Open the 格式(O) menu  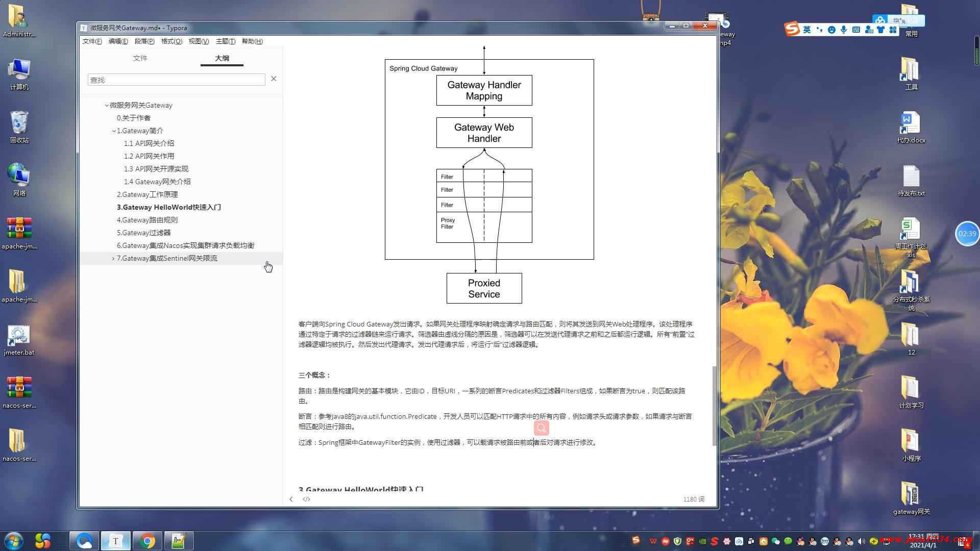pyautogui.click(x=171, y=41)
